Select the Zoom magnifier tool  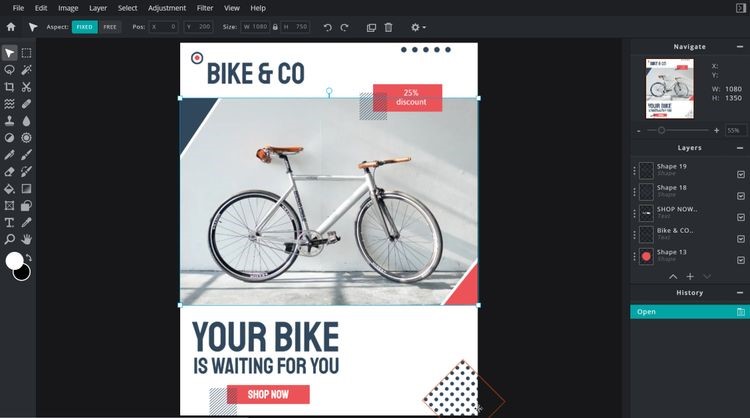tap(9, 239)
